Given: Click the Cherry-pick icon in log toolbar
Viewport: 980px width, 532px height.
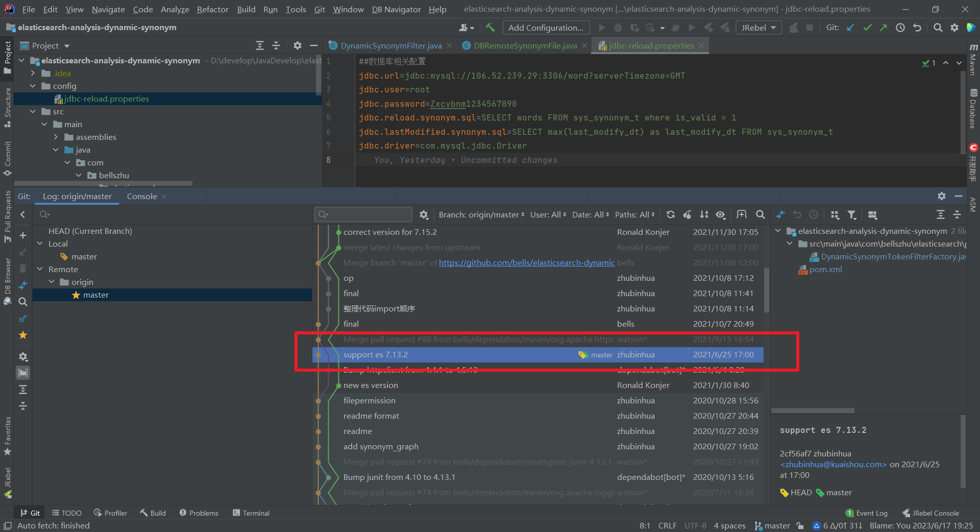Looking at the screenshot, I should point(688,214).
